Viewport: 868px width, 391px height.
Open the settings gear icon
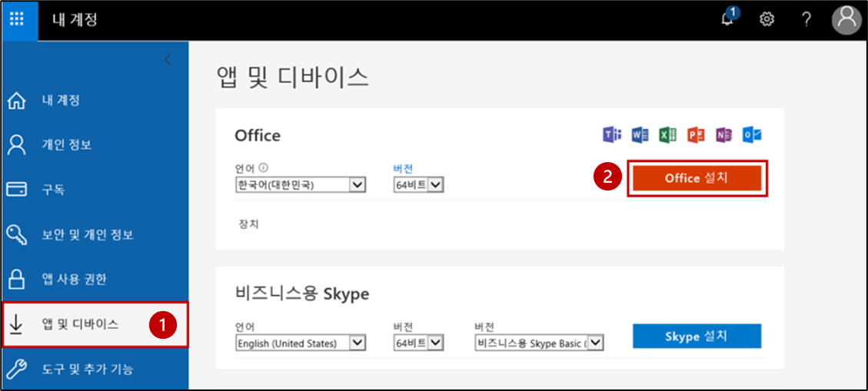tap(767, 19)
